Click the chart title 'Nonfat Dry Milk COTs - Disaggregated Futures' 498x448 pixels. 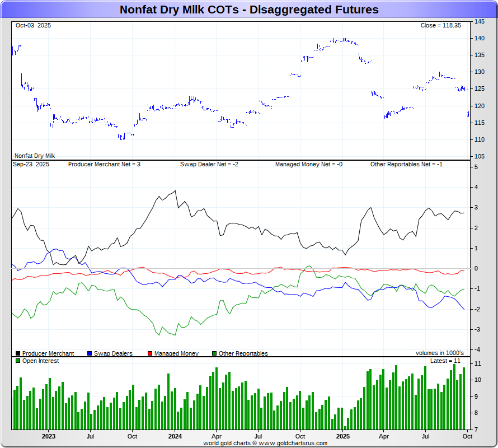(x=249, y=10)
